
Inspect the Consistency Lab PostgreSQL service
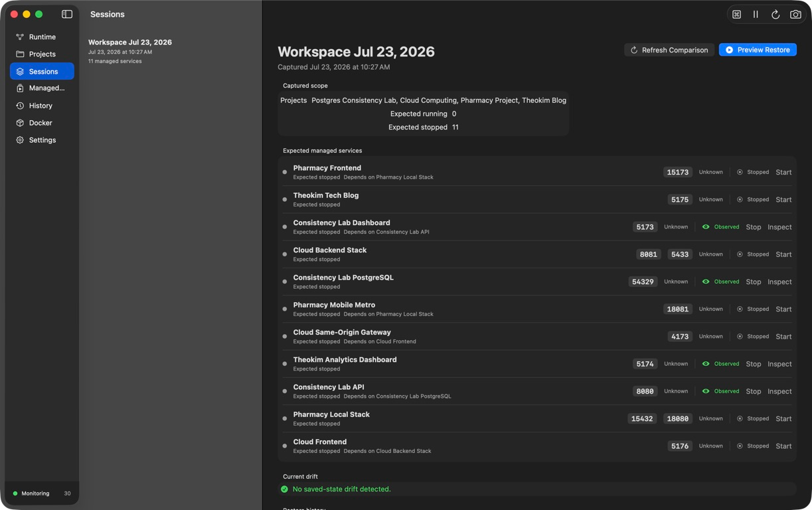(x=779, y=282)
